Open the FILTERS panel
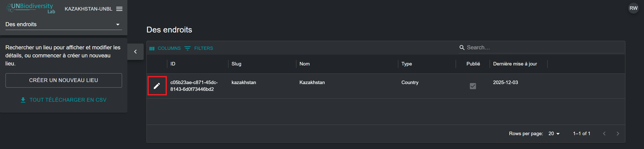The width and height of the screenshot is (644, 149). (199, 48)
